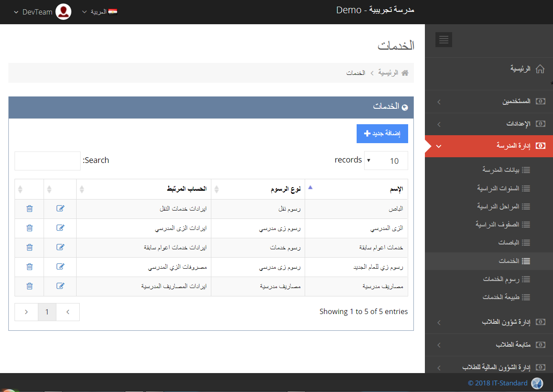Image resolution: width=553 pixels, height=392 pixels.
Task: Delete the خدمات اعوام سابقة row
Action: coord(29,247)
